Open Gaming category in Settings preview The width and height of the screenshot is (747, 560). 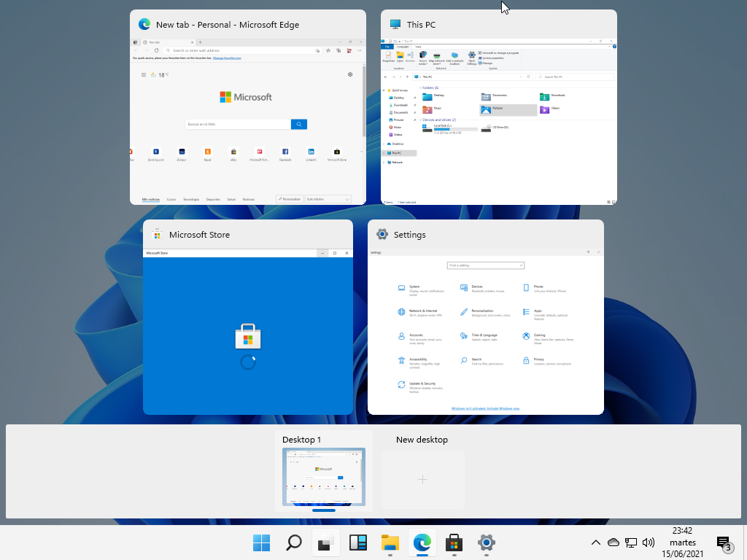pyautogui.click(x=548, y=338)
